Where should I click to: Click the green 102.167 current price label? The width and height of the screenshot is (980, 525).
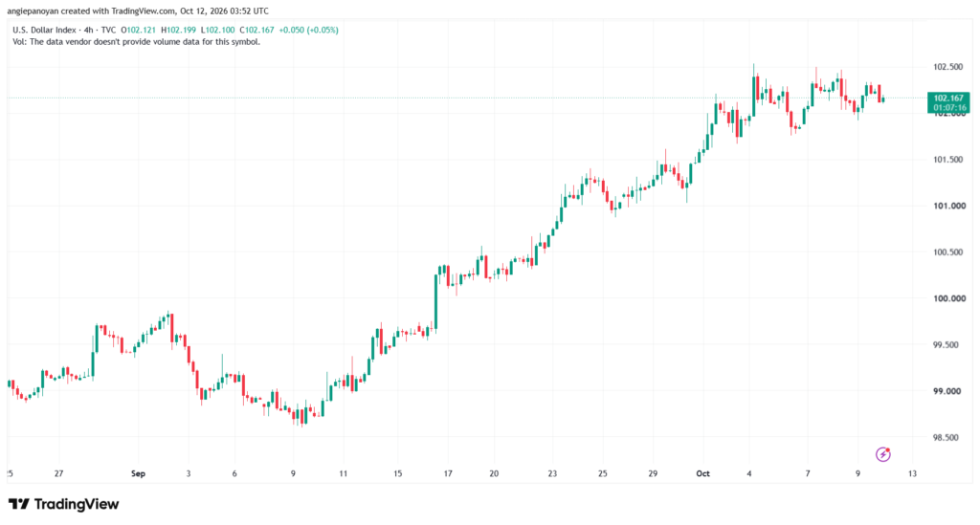click(x=948, y=102)
